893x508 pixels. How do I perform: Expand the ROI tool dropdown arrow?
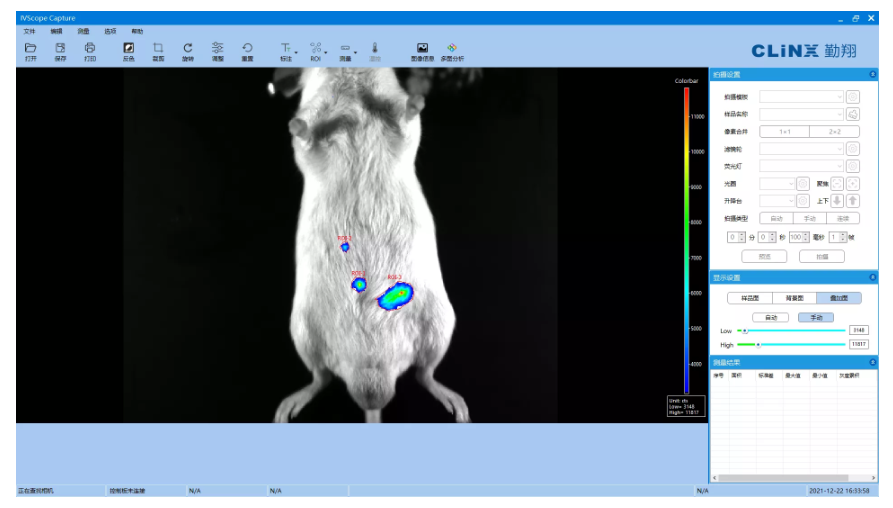[326, 52]
